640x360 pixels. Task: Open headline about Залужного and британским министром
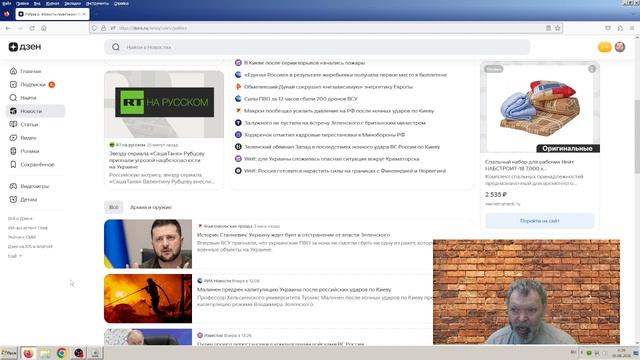coord(335,123)
